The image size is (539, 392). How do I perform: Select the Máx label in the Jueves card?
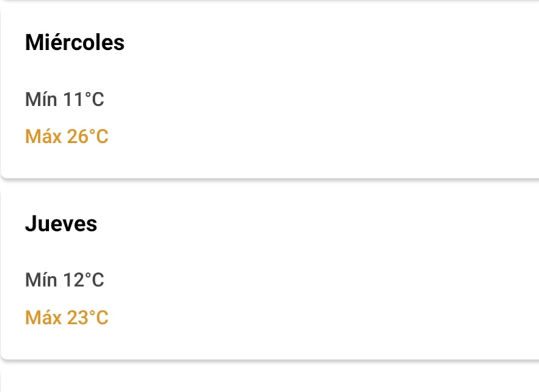coord(43,317)
